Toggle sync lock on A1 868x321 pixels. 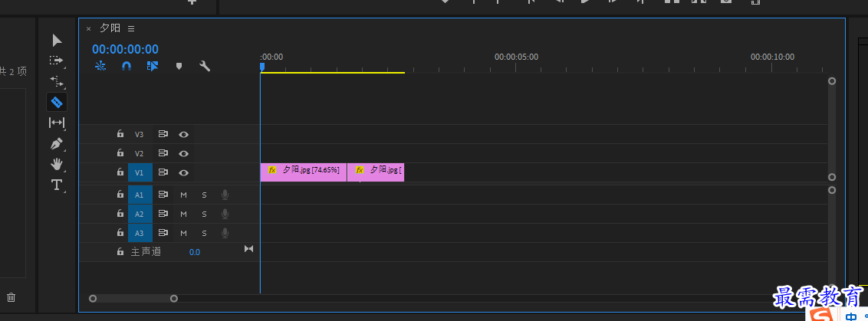(163, 195)
